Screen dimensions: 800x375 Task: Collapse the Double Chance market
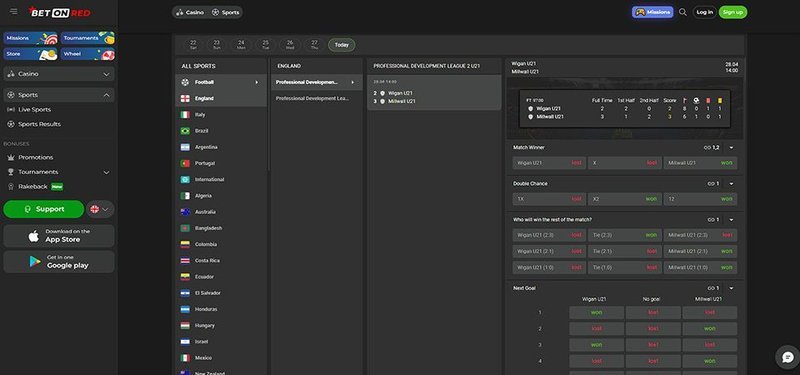tap(731, 184)
